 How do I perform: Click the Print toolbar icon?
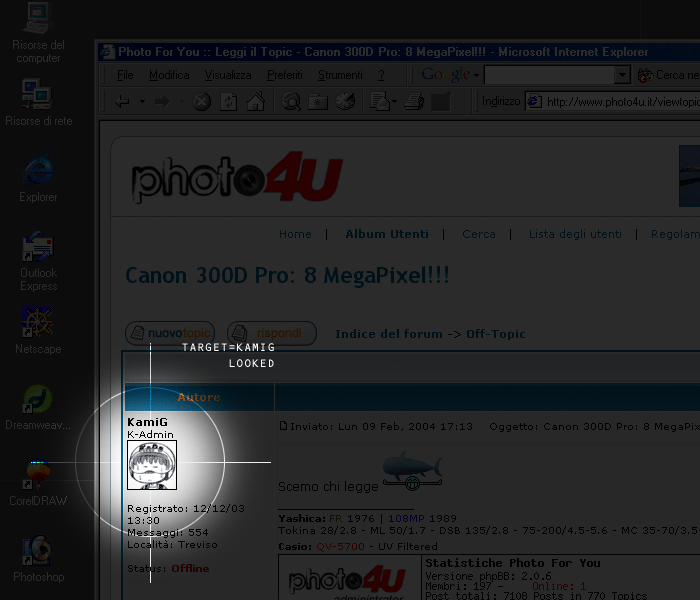[x=414, y=101]
